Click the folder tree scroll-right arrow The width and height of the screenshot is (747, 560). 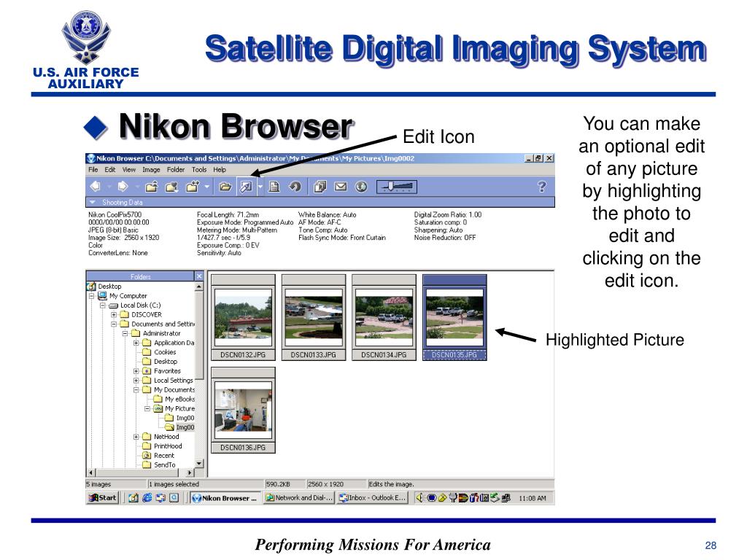tap(190, 472)
